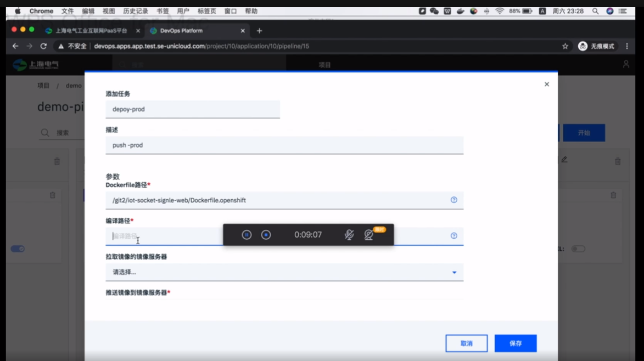Focus the task name field depoy-prod
The height and width of the screenshot is (361, 644).
coord(193,110)
